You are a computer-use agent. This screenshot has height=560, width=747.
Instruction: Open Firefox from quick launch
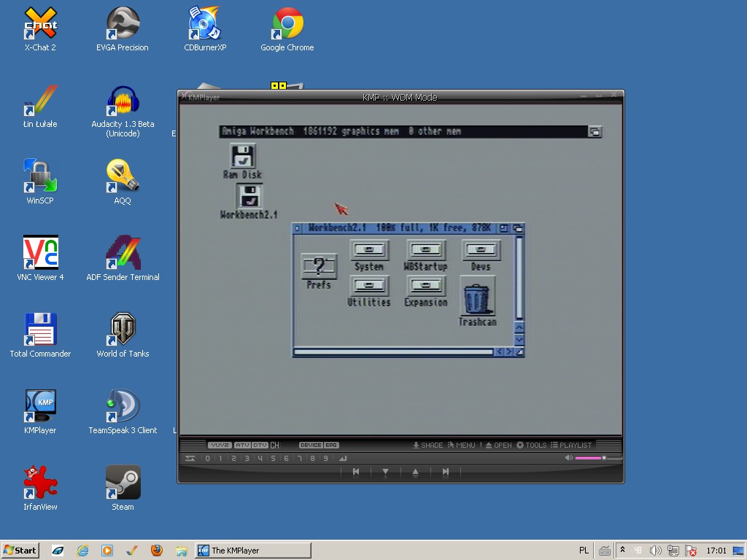tap(156, 551)
